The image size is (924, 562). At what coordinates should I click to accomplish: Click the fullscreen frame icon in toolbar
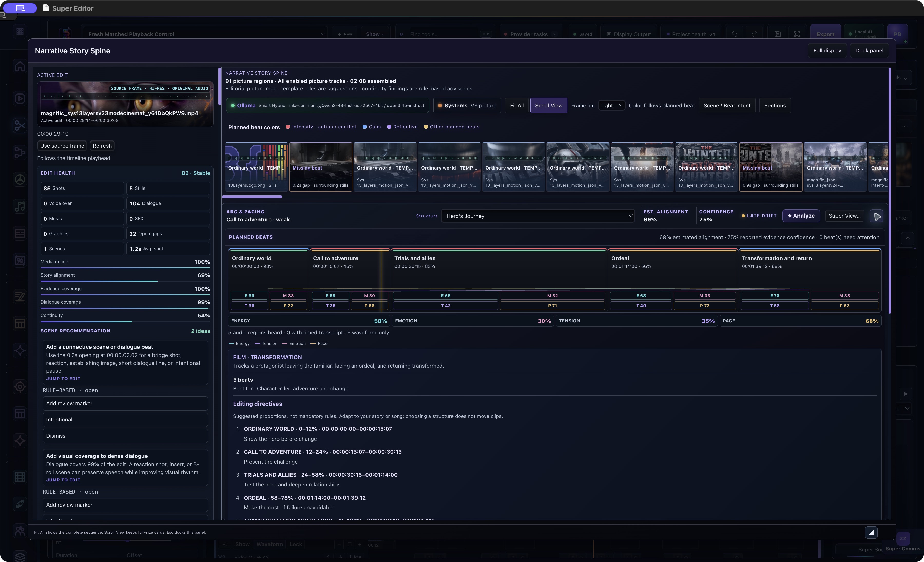point(797,34)
